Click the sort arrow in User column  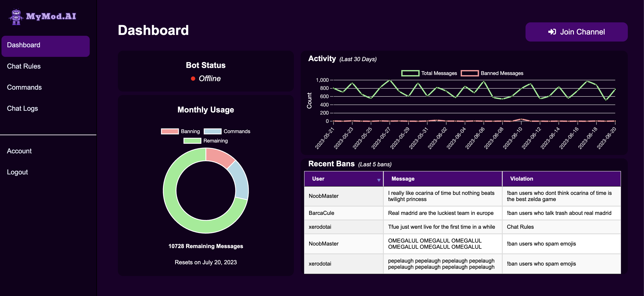[x=378, y=180]
